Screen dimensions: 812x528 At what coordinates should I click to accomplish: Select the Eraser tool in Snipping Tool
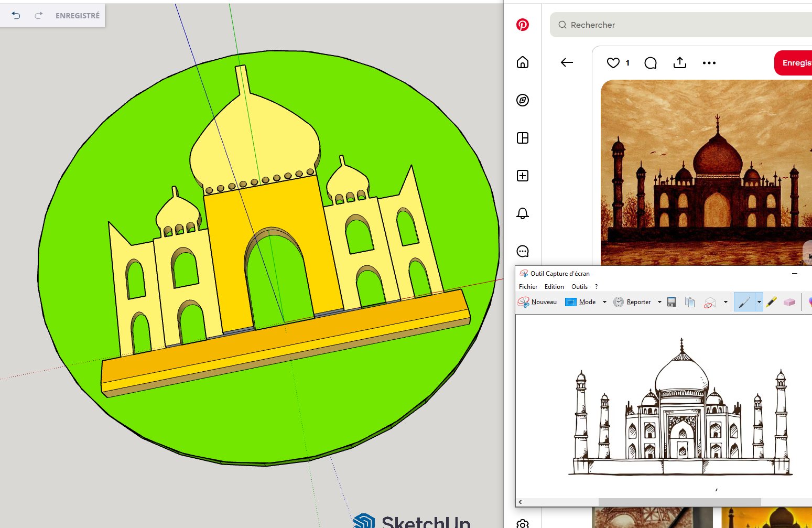[789, 302]
